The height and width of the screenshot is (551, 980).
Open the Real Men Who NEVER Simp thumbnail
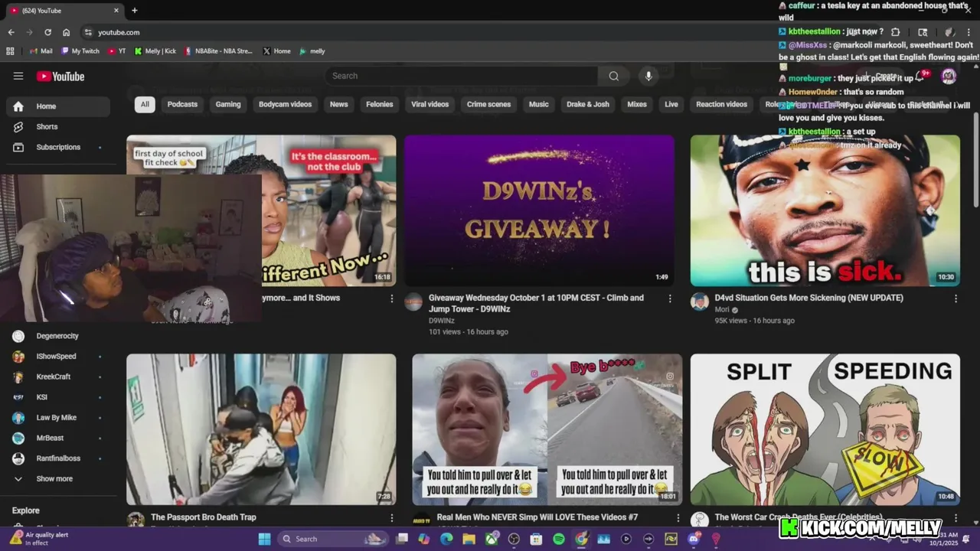[x=547, y=429]
